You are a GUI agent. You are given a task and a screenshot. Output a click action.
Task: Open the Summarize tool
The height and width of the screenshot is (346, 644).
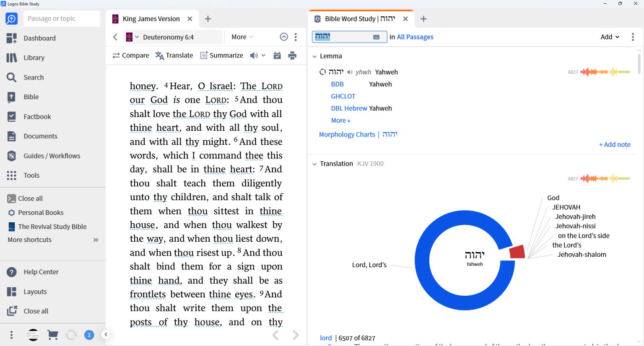[221, 55]
